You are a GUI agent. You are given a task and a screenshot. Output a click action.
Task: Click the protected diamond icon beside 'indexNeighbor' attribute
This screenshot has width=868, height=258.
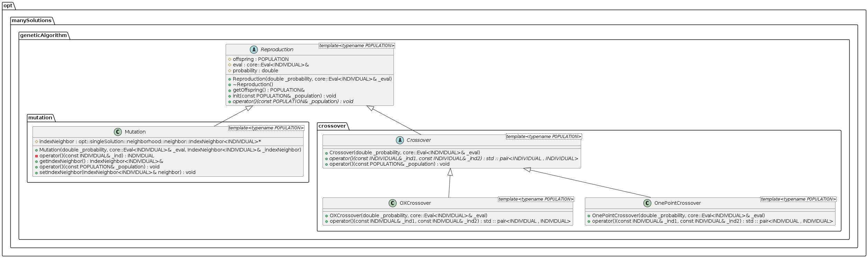pos(36,141)
